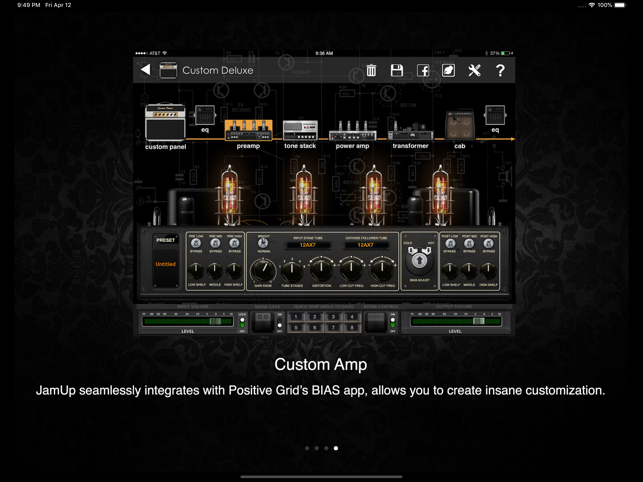The image size is (643, 482).
Task: Open help with the question mark icon
Action: [x=500, y=70]
